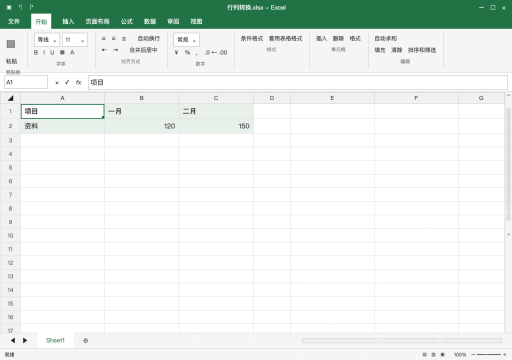Click the increase indent arrow icon
This screenshot has height=360, width=512.
[x=115, y=50]
